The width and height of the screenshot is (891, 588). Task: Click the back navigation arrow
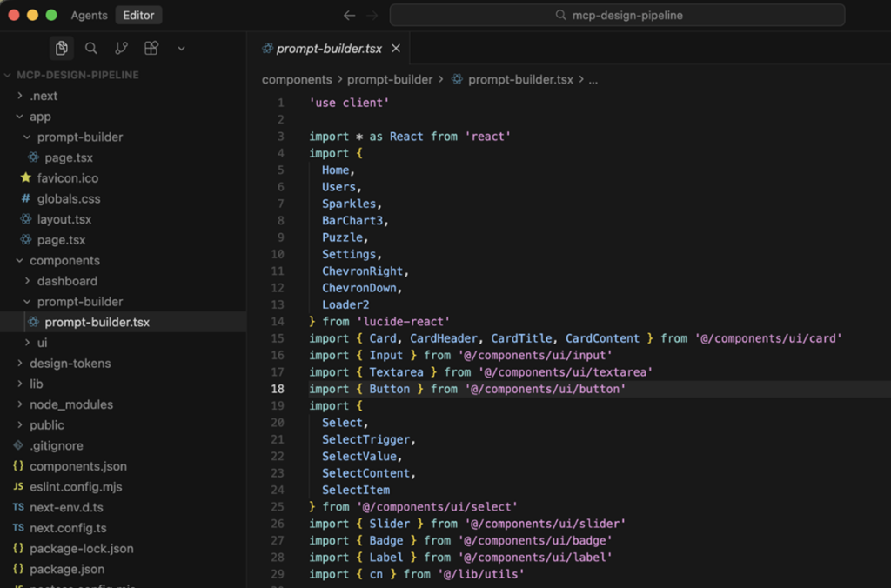tap(349, 14)
